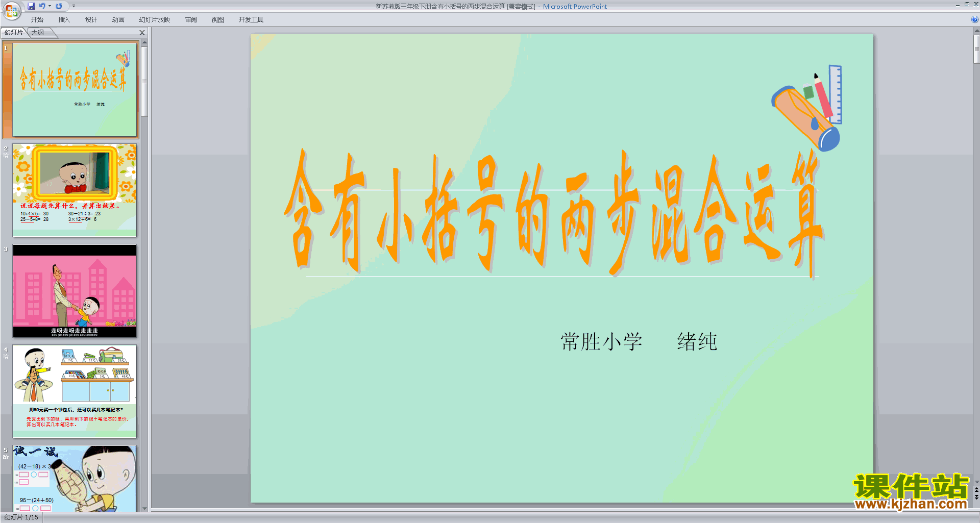Screen dimensions: 980x523
Task: Click the Undo arrow icon
Action: (x=42, y=6)
